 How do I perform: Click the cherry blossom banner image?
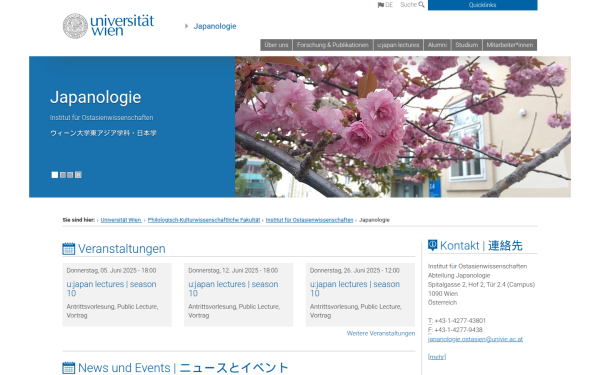coord(403,127)
